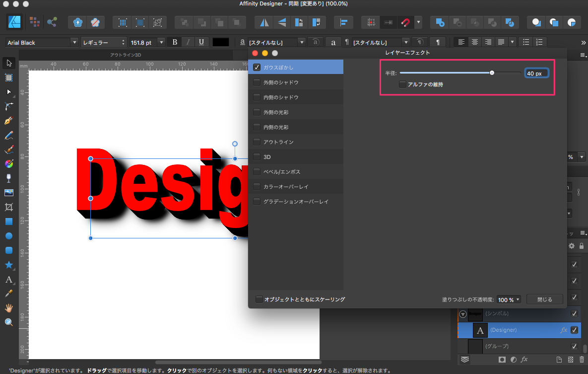Select the Artistic Text tool
This screenshot has width=588, height=374.
[9, 279]
